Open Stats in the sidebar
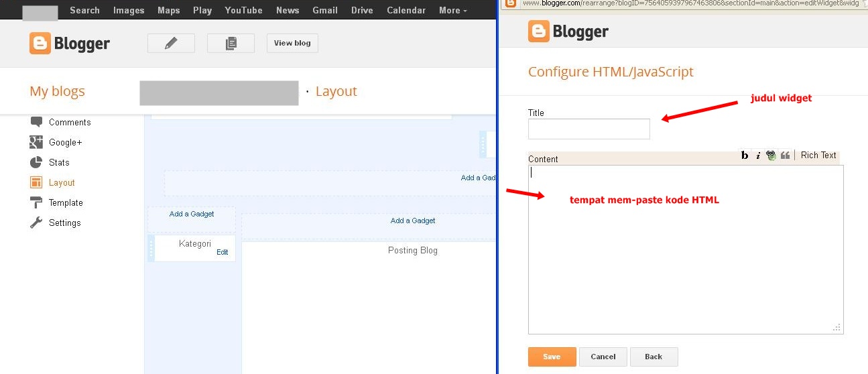Image resolution: width=868 pixels, height=374 pixels. click(x=59, y=162)
